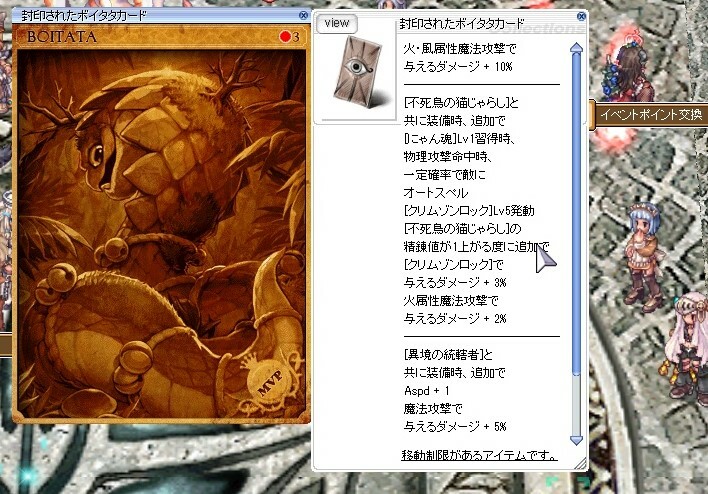Click the 火属性魔法攻撃で line
The width and height of the screenshot is (708, 494).
click(451, 300)
